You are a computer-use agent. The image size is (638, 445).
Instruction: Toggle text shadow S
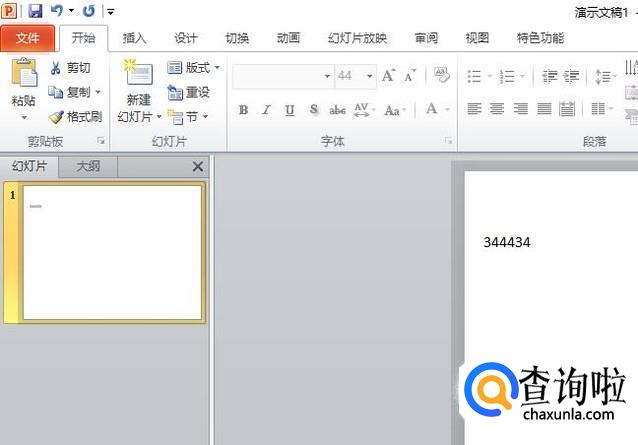[314, 110]
